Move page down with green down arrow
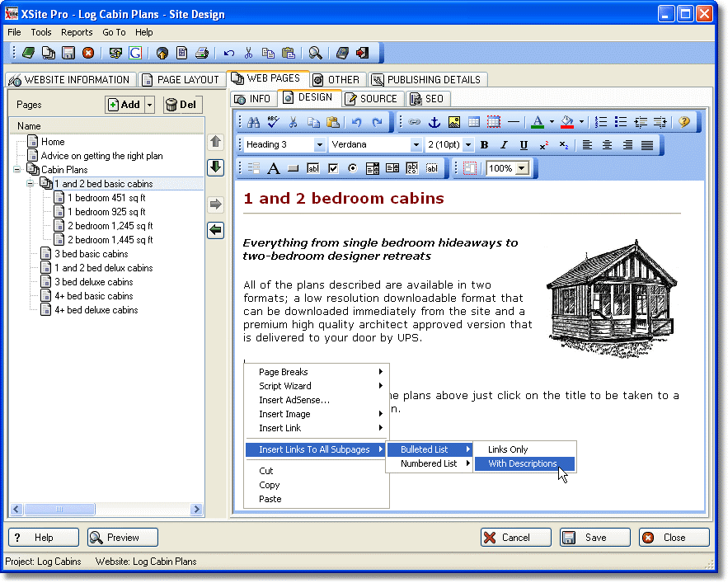 click(215, 167)
